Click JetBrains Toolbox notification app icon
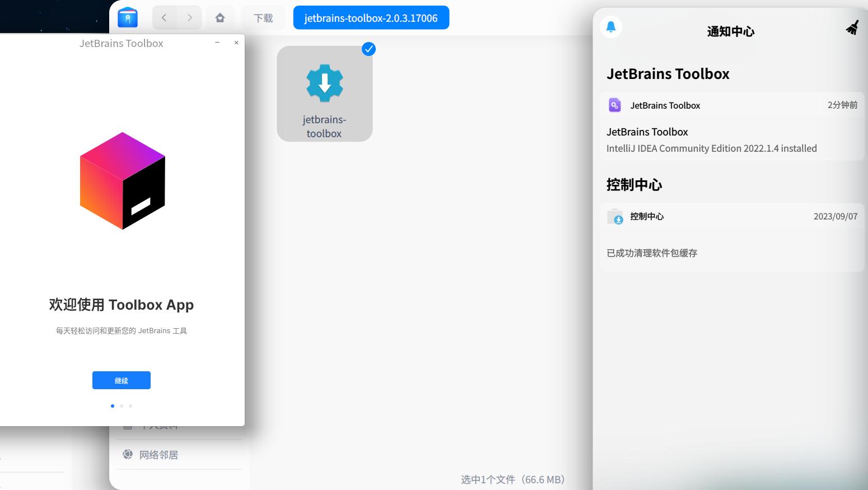 (615, 105)
